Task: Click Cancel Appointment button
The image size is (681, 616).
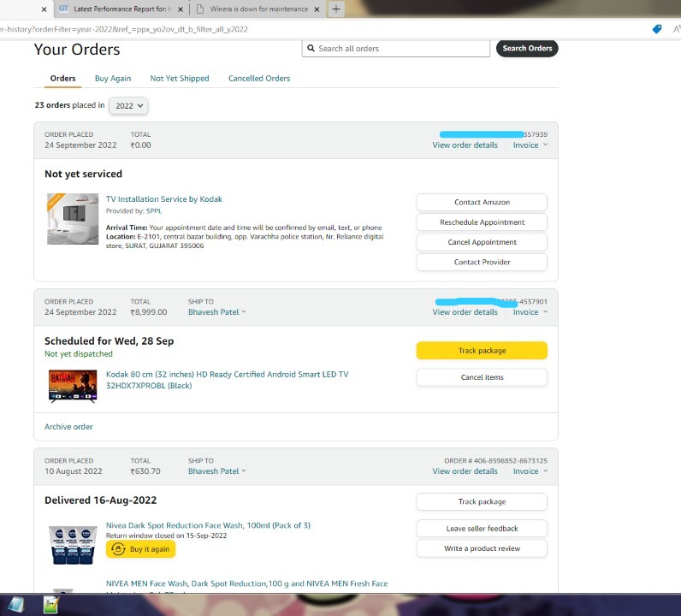Action: click(482, 242)
